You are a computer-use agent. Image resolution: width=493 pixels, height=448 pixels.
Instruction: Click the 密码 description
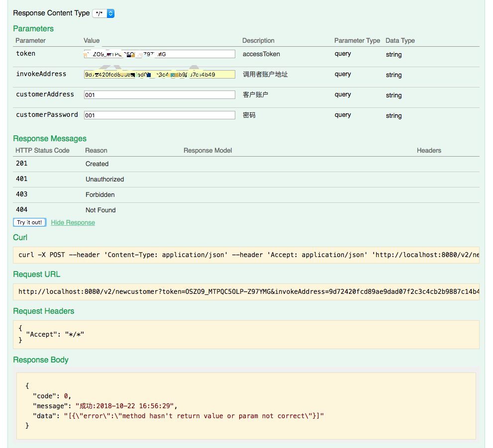(x=249, y=115)
